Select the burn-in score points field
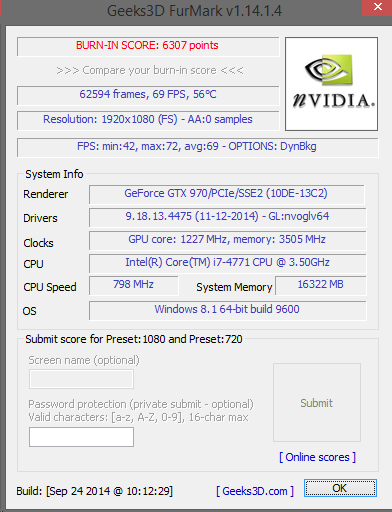The height and width of the screenshot is (512, 392). [x=148, y=46]
